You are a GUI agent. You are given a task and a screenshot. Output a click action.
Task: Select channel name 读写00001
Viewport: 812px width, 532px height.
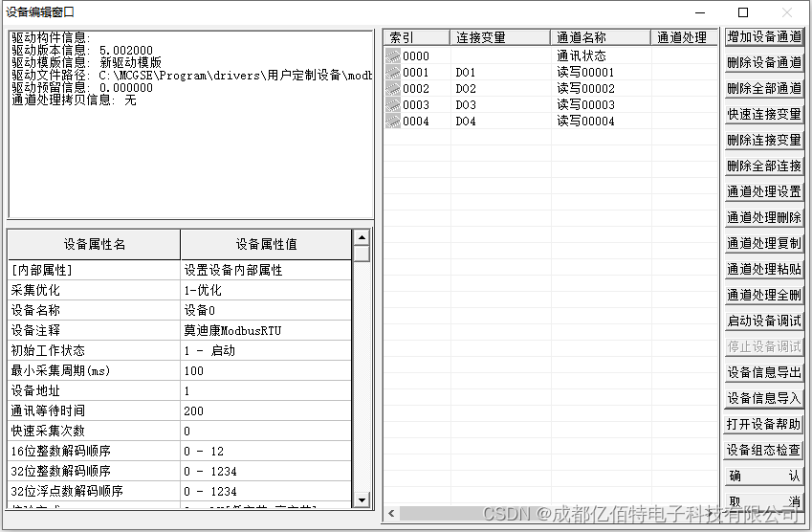585,73
